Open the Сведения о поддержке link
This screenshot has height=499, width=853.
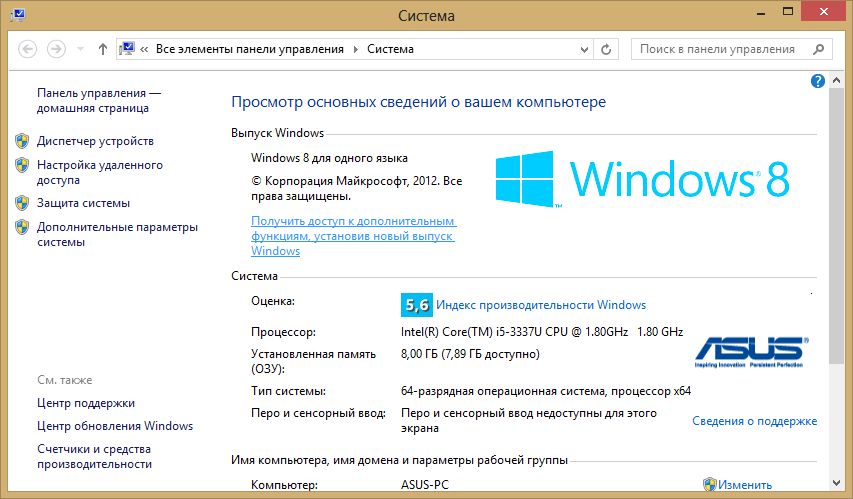point(754,421)
